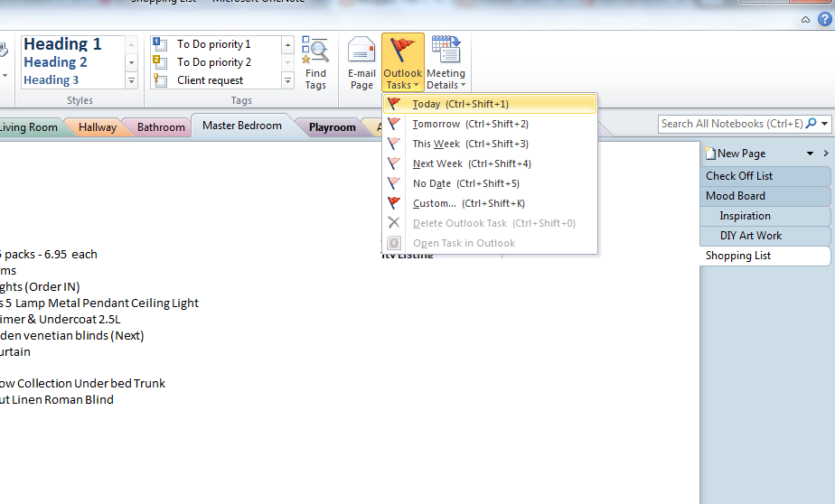Click the venetian blinds (Next) line

pyautogui.click(x=72, y=336)
